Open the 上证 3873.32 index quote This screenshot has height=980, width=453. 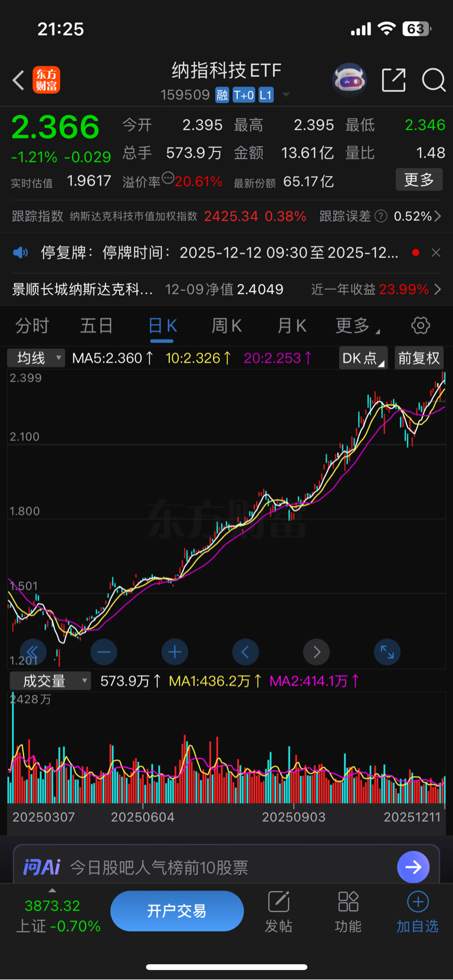[58, 916]
